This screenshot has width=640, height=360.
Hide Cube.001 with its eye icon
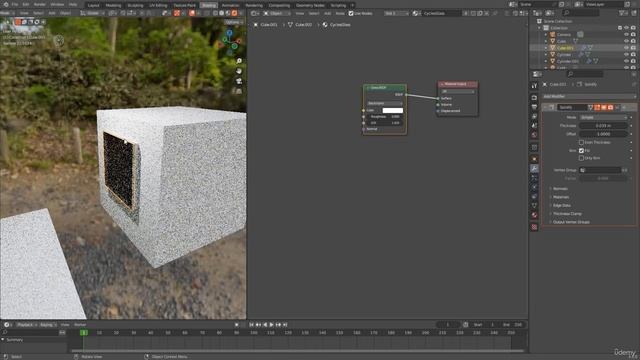(x=626, y=48)
